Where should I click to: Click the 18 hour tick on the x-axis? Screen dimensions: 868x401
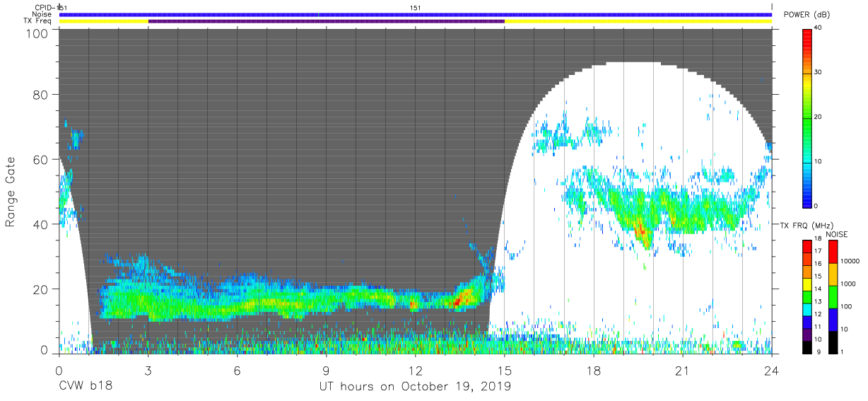click(594, 371)
